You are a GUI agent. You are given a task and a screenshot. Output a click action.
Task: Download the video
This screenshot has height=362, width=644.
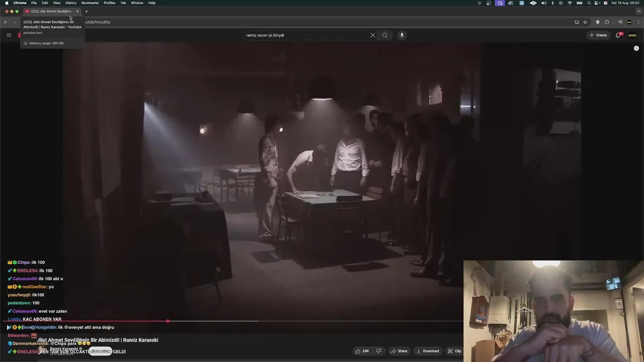(428, 351)
